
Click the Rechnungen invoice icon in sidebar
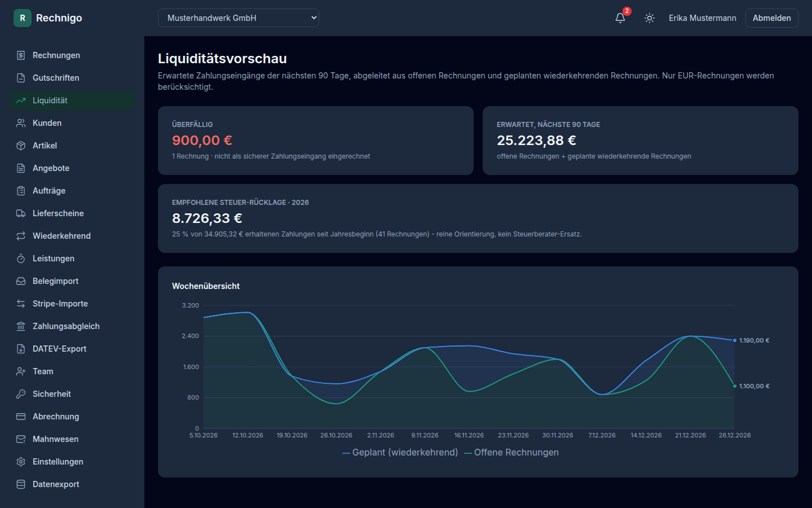coord(21,55)
